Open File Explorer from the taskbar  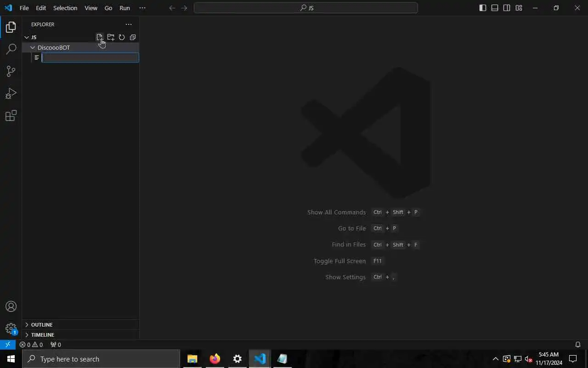pos(192,359)
